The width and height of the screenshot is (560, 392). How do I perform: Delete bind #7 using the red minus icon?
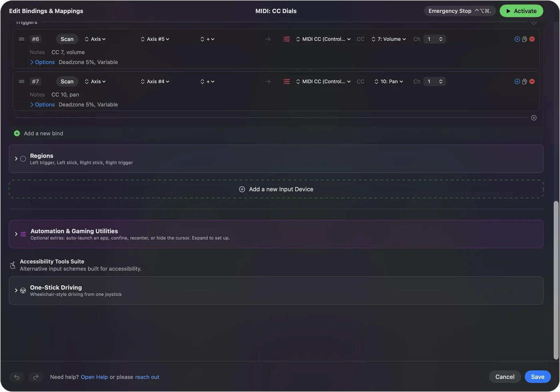(532, 82)
